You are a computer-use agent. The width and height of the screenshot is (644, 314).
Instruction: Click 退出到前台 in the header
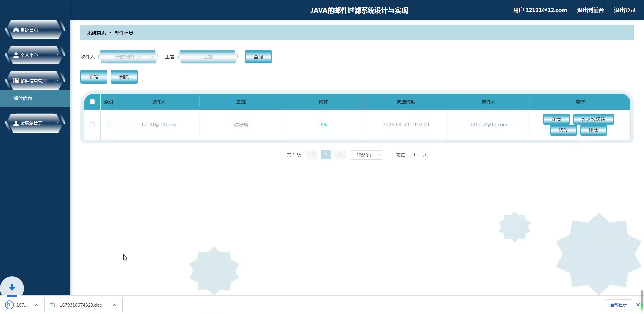click(x=591, y=10)
